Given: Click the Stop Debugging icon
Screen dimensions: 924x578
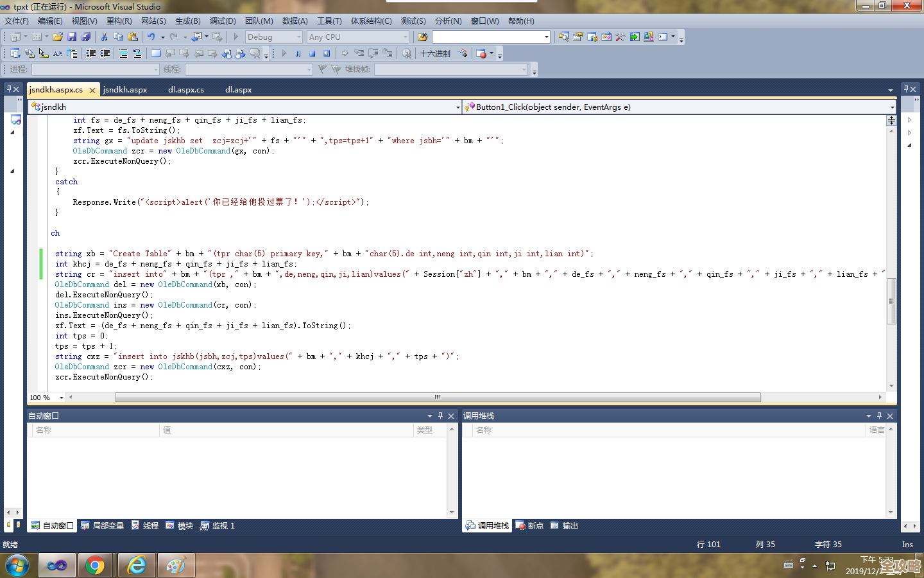Looking at the screenshot, I should 313,53.
